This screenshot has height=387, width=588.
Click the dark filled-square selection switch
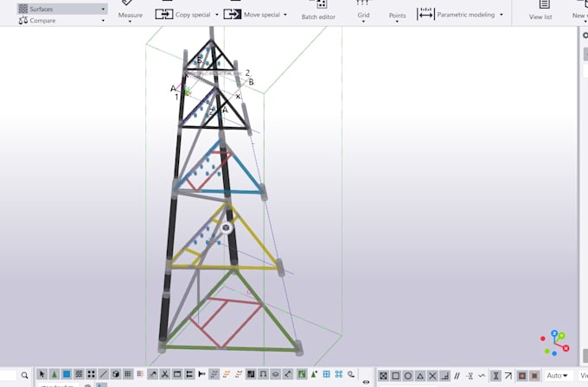coord(251,374)
